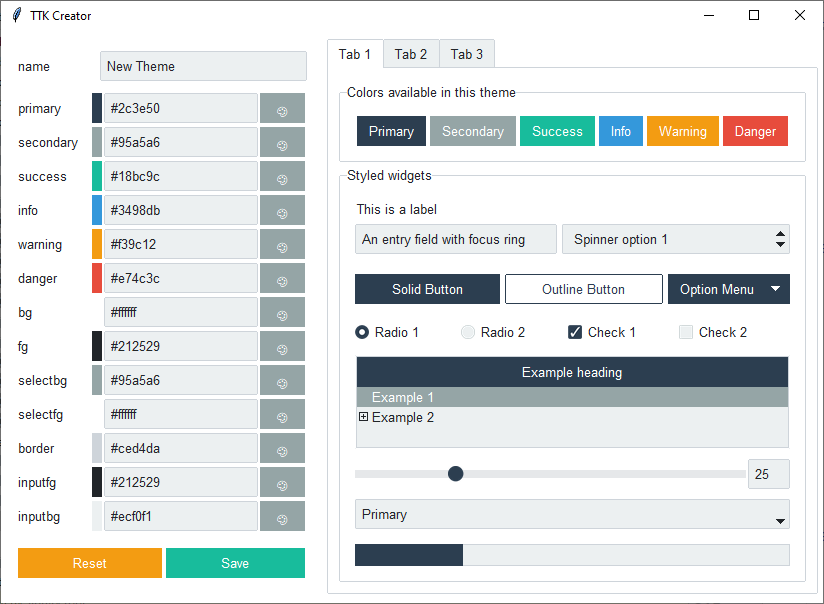
Task: Click the Secondary color button
Action: (473, 131)
